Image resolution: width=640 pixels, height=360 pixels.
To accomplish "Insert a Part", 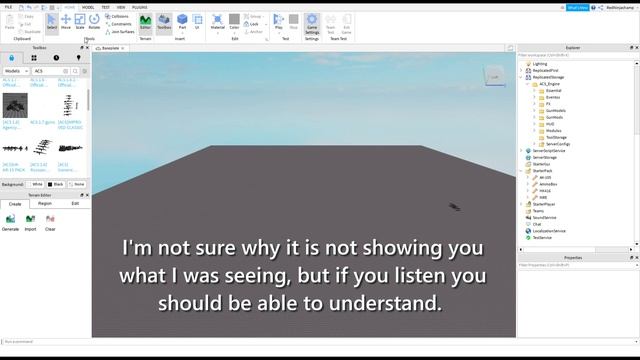I will click(x=182, y=22).
